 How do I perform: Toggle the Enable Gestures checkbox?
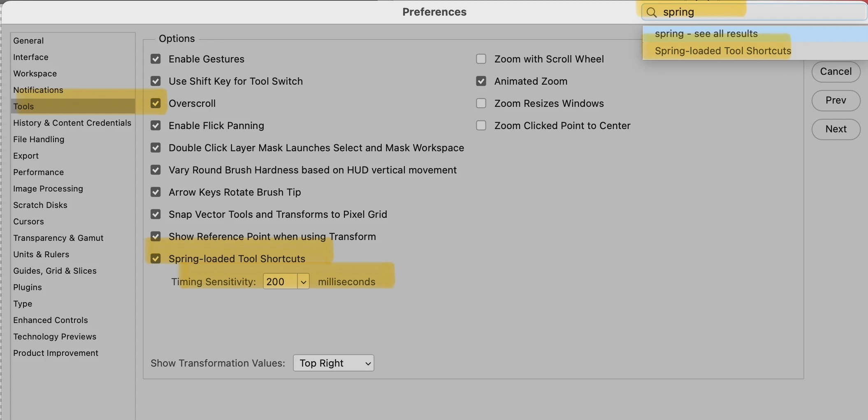coord(155,59)
